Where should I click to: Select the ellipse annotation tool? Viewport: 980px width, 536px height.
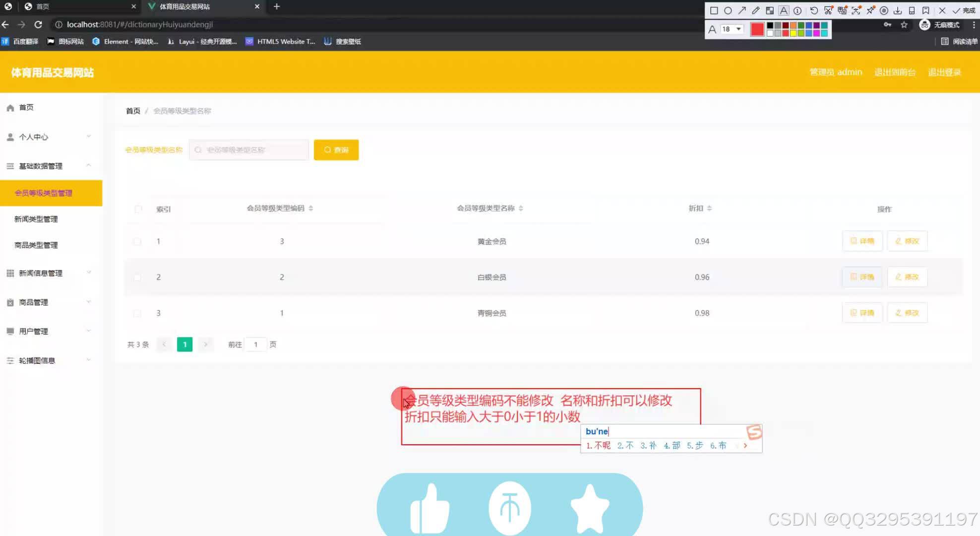coord(728,10)
